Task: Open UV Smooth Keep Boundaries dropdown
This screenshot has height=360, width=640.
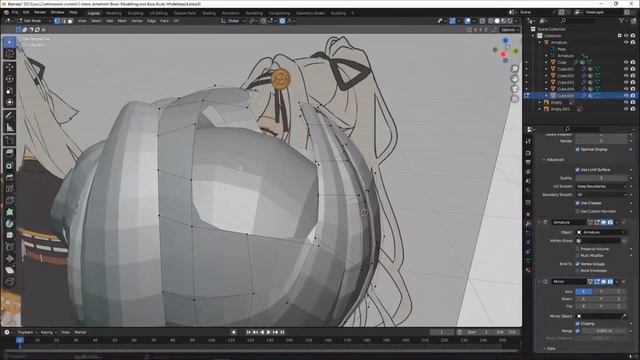Action: click(x=601, y=186)
